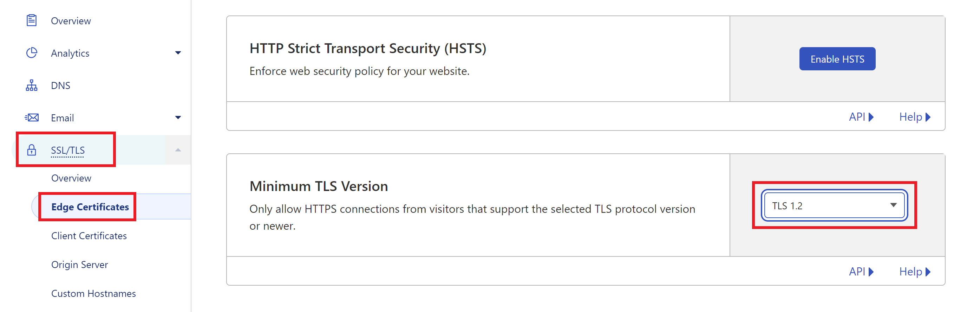
Task: Open the SSL/TLS Overview sub-item
Action: 71,178
